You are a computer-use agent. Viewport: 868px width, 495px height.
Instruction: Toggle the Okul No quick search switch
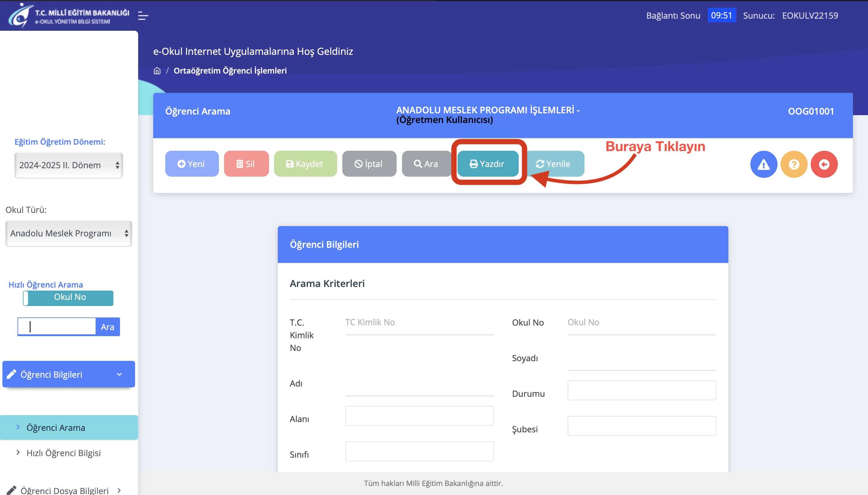(68, 298)
